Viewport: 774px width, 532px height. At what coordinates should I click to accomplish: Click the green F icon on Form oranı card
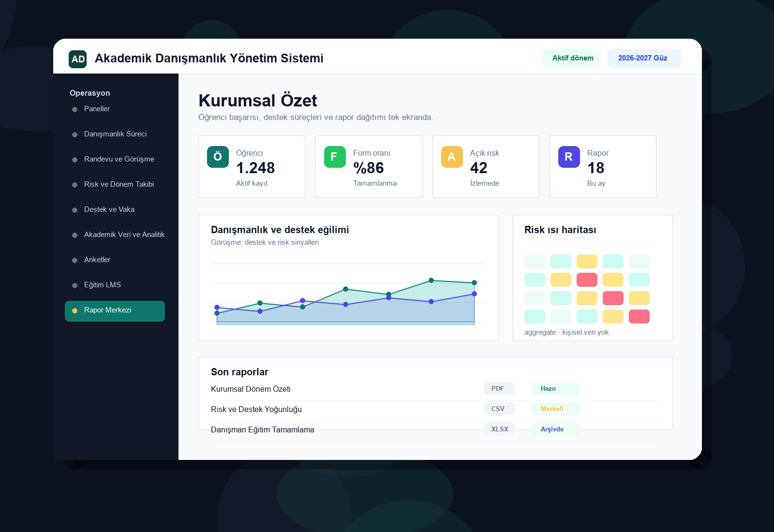click(335, 157)
